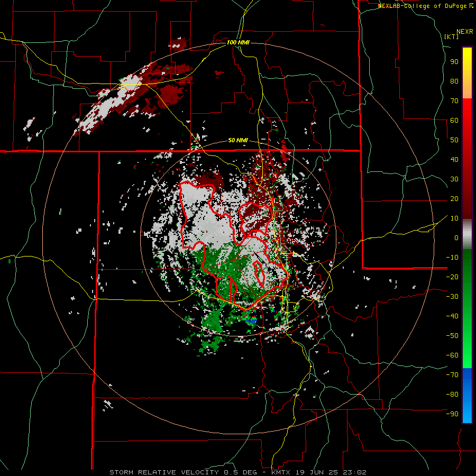Click the -90 value on the velocity scale

(x=452, y=414)
